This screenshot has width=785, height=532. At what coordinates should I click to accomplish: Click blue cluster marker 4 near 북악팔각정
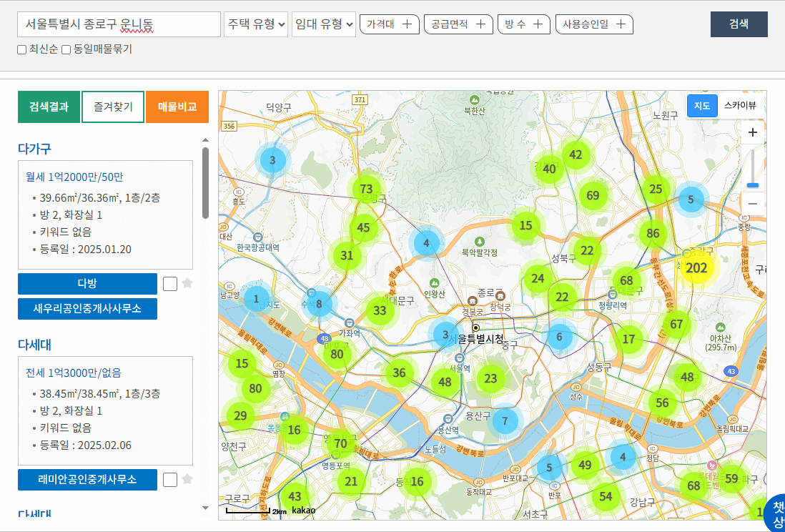426,243
